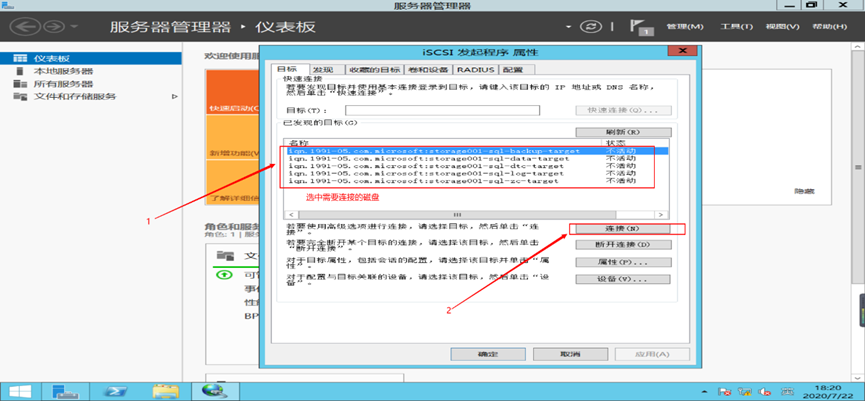
Task: Click the 目标(T) input field
Action: tap(442, 110)
